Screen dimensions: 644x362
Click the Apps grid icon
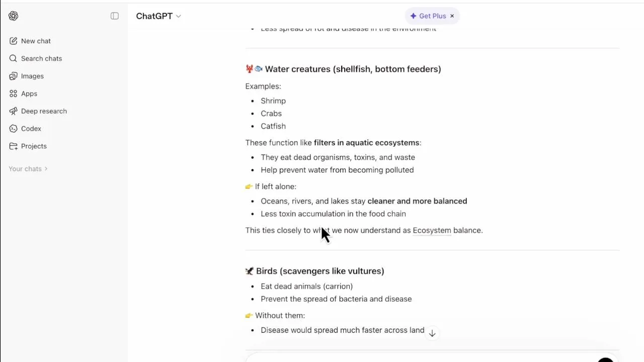pos(14,94)
